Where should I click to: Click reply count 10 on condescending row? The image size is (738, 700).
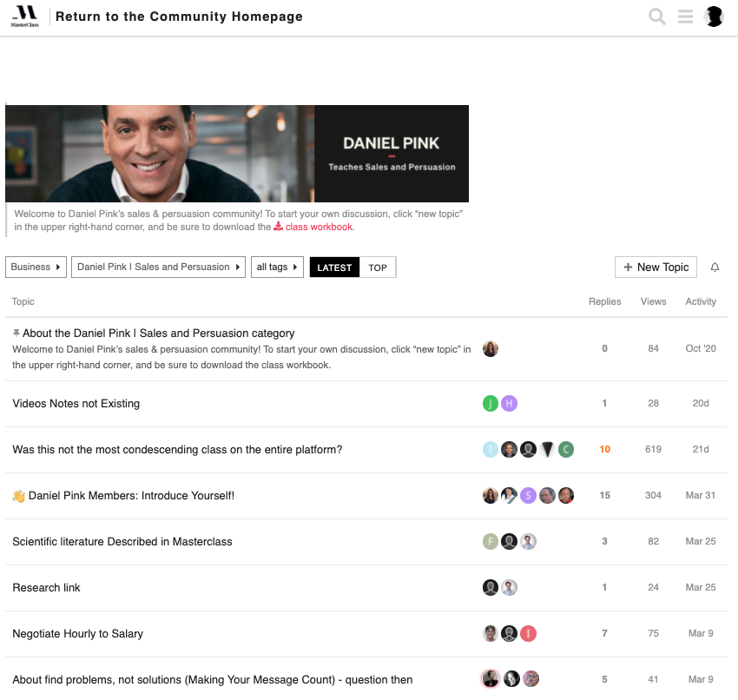pos(605,449)
